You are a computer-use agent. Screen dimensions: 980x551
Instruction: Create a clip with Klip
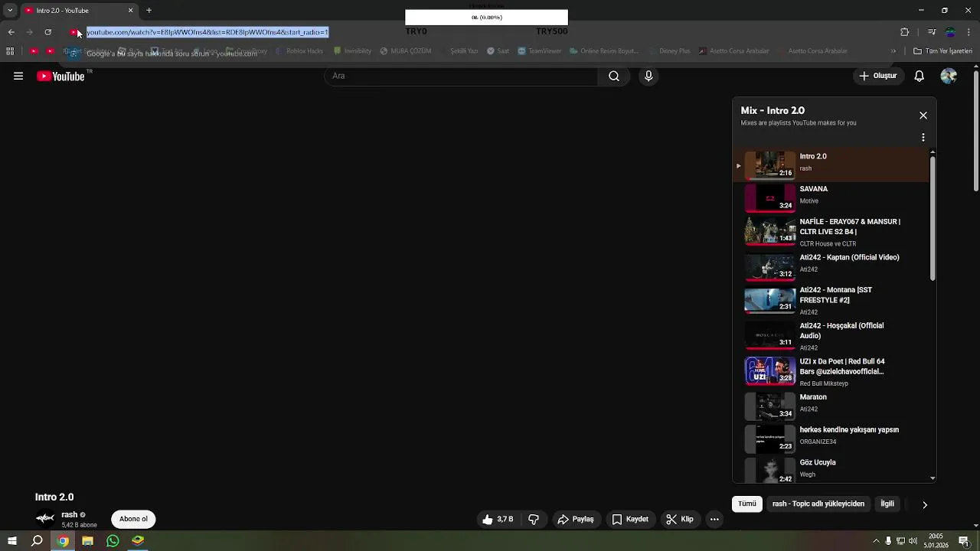680,519
